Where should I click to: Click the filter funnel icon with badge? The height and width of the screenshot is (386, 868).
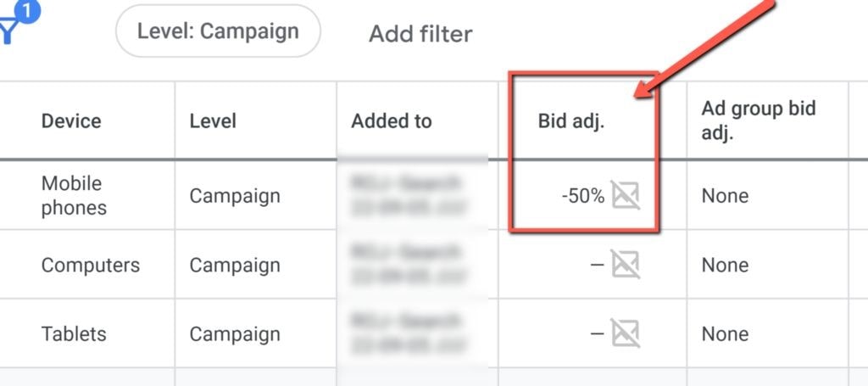tap(15, 22)
